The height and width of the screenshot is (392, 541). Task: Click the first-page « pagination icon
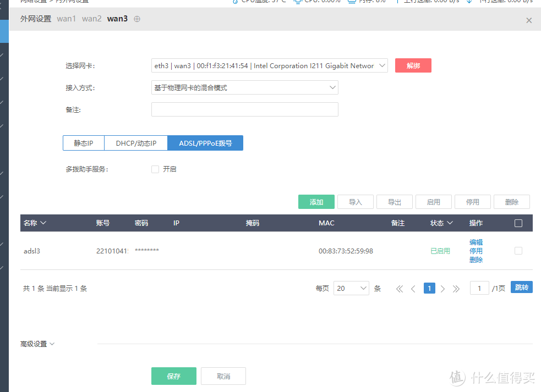click(x=400, y=288)
